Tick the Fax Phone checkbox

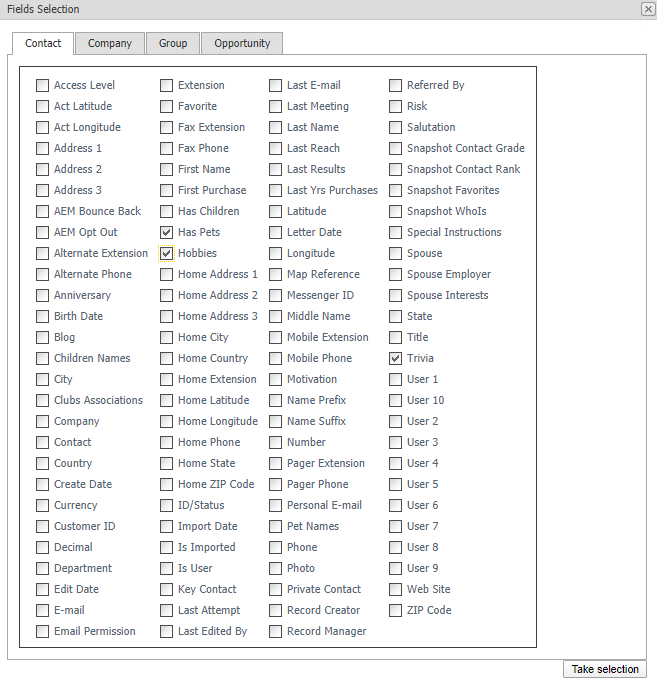click(166, 148)
